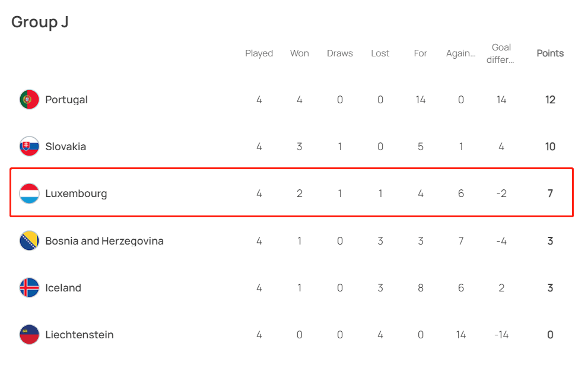This screenshot has height=368, width=588.
Task: Click the Slovakia flag icon
Action: pyautogui.click(x=29, y=146)
